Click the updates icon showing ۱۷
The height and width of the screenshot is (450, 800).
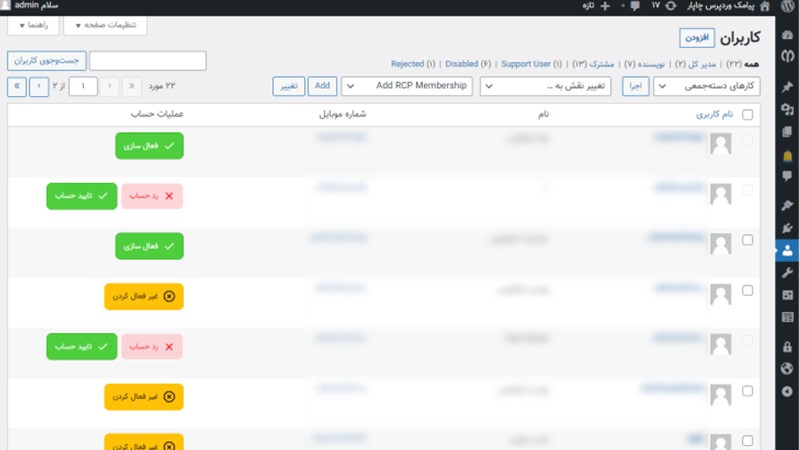tap(670, 6)
